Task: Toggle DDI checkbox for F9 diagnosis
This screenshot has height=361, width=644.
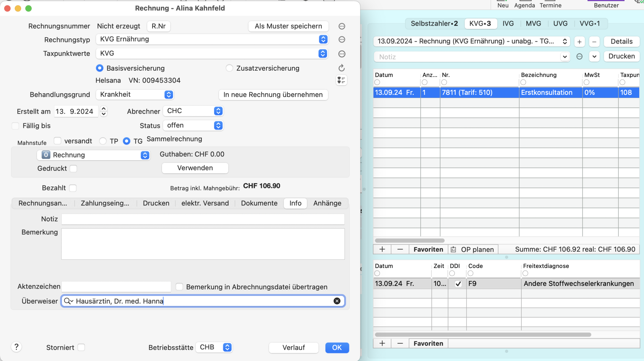Action: 458,284
